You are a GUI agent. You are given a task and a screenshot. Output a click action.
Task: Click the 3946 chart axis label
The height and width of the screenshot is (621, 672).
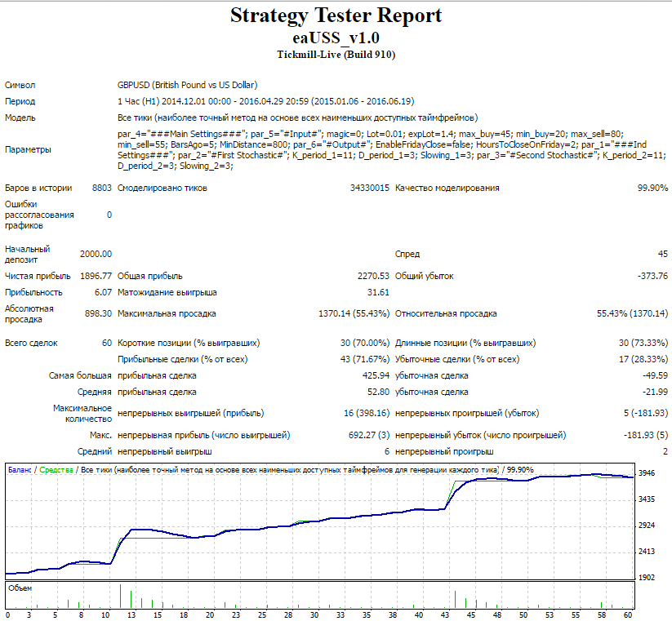click(x=647, y=472)
